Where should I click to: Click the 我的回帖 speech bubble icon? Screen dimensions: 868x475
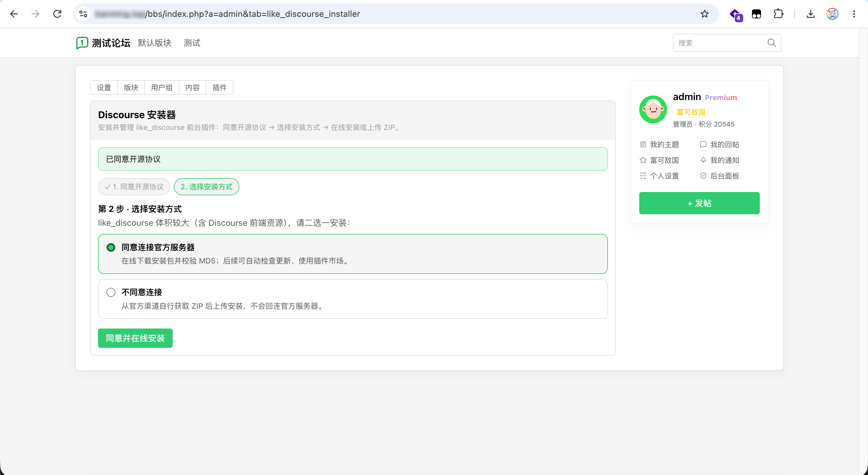[703, 145]
